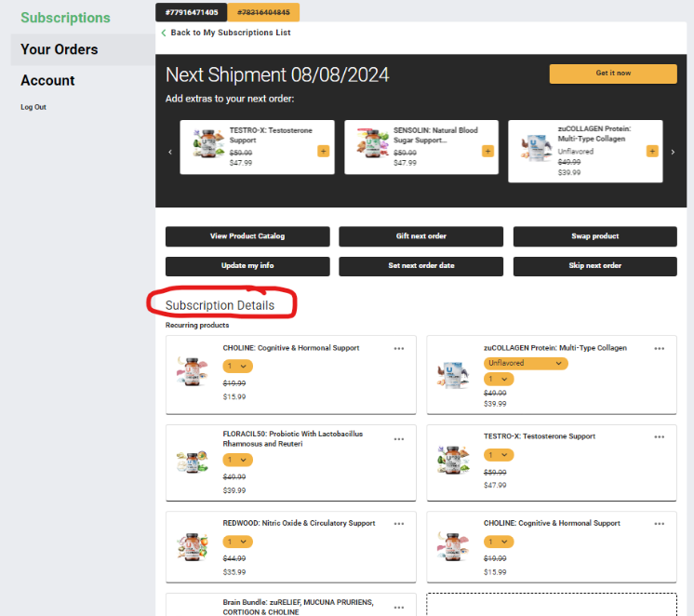Click REDWOOD product bottle thumbnail
Image resolution: width=694 pixels, height=616 pixels.
tap(192, 547)
